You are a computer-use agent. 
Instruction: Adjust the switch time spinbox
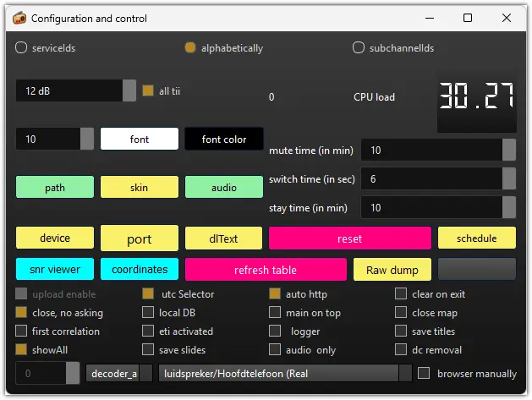click(x=509, y=179)
